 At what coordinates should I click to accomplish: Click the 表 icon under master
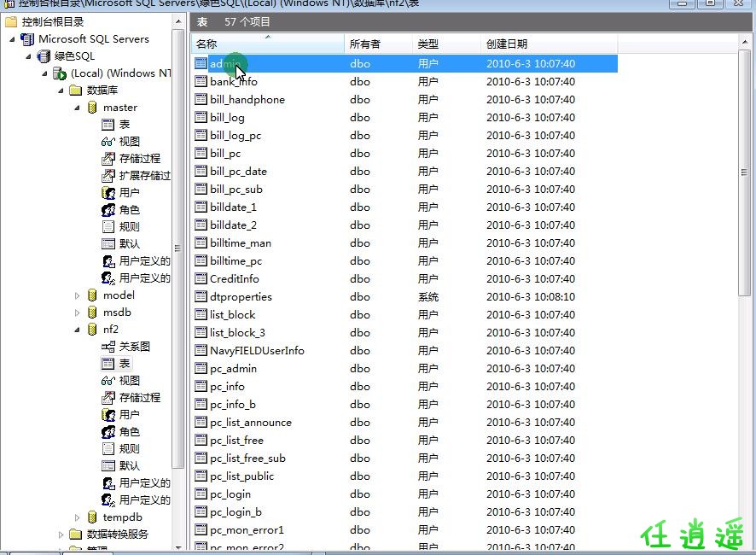pos(108,125)
